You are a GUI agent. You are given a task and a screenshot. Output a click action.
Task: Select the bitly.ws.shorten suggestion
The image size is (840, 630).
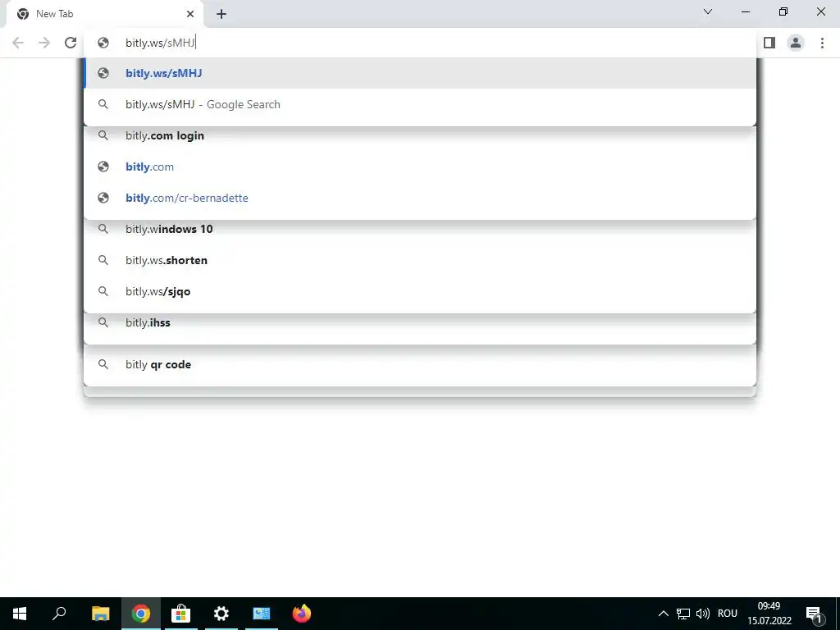pos(420,260)
